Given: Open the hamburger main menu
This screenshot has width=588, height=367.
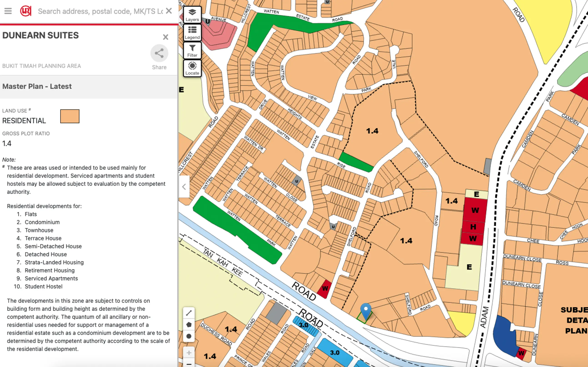Looking at the screenshot, I should point(8,11).
